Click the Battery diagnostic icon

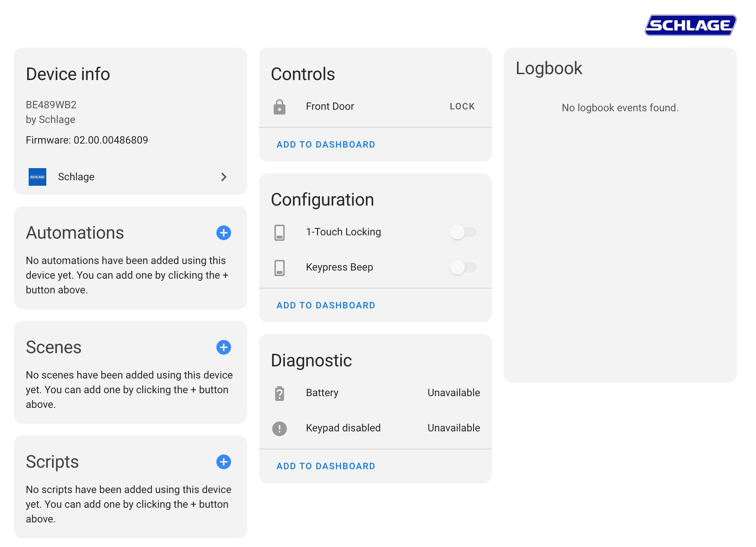280,393
